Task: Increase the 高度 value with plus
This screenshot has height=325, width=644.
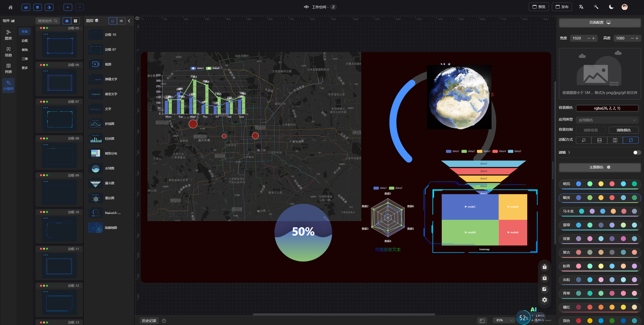Action: click(x=637, y=38)
